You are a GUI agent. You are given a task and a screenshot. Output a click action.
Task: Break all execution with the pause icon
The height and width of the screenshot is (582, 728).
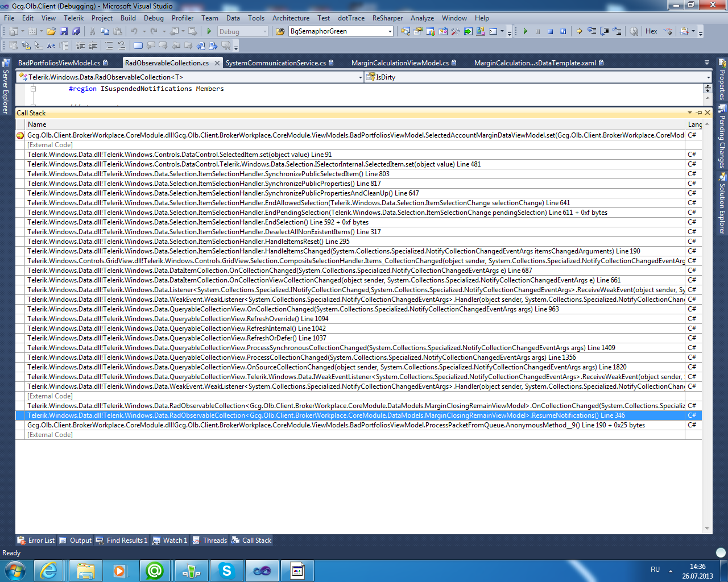coord(537,32)
